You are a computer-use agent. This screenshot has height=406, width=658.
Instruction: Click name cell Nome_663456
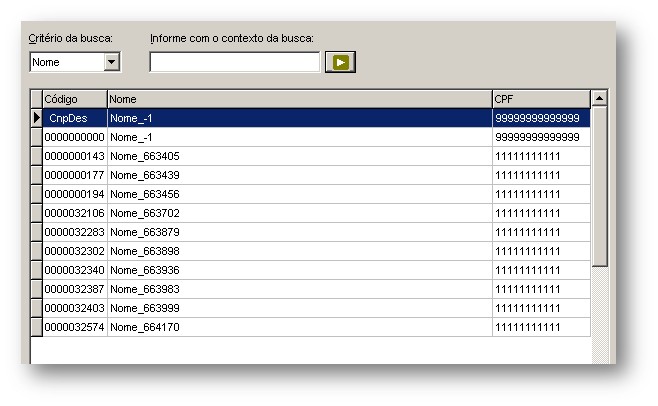coord(300,194)
